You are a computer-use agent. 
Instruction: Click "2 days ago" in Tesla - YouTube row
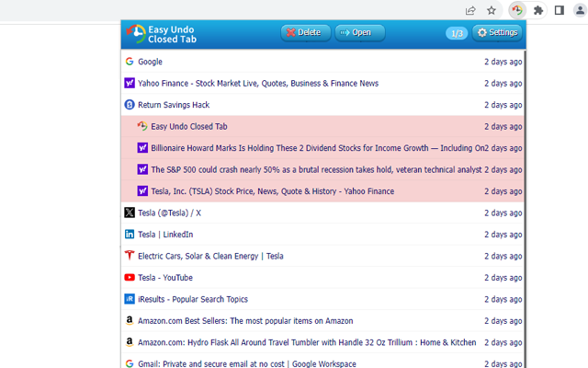(503, 278)
